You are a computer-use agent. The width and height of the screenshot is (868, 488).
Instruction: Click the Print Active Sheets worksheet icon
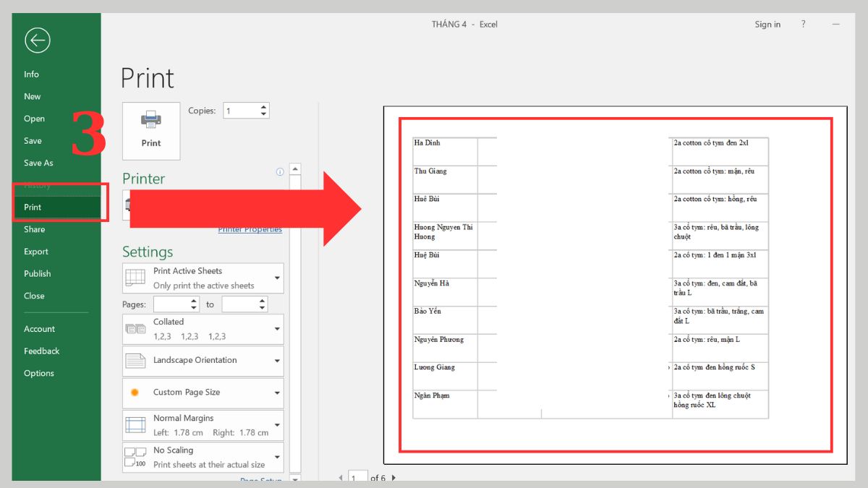pyautogui.click(x=135, y=278)
